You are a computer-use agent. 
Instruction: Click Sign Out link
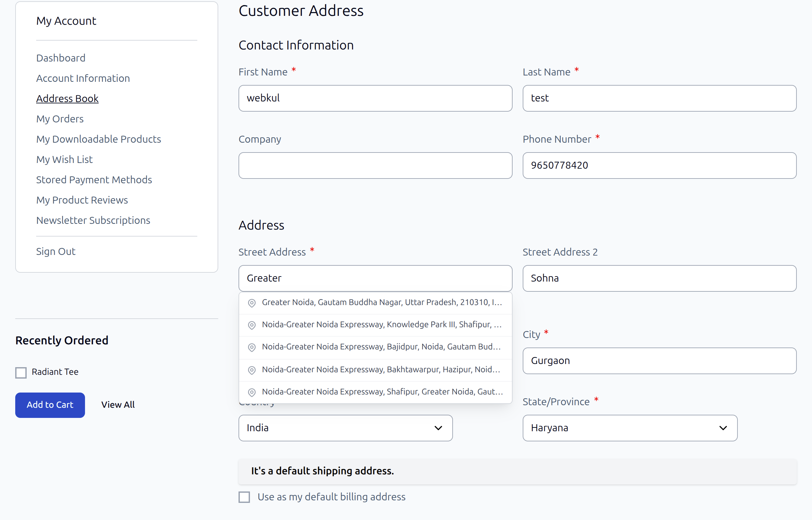pyautogui.click(x=56, y=251)
